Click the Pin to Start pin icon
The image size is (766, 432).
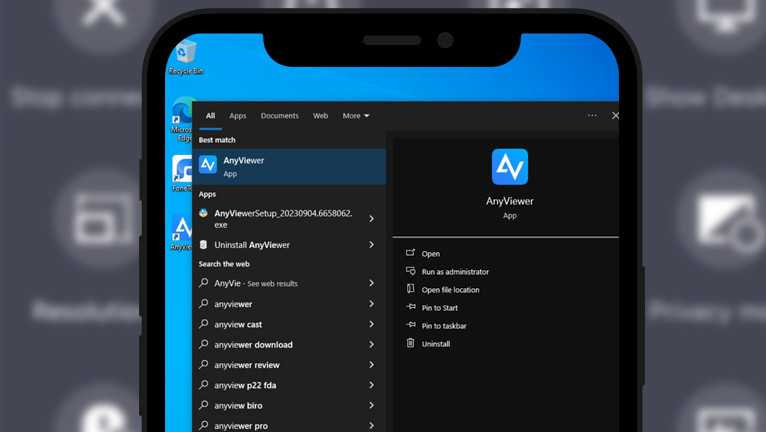pyautogui.click(x=411, y=307)
